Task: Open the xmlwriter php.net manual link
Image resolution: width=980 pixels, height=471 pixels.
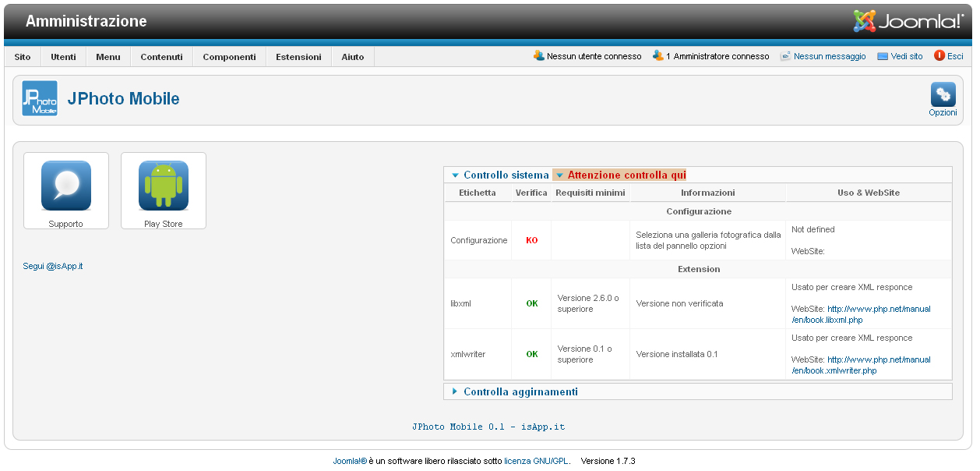Action: click(x=861, y=365)
